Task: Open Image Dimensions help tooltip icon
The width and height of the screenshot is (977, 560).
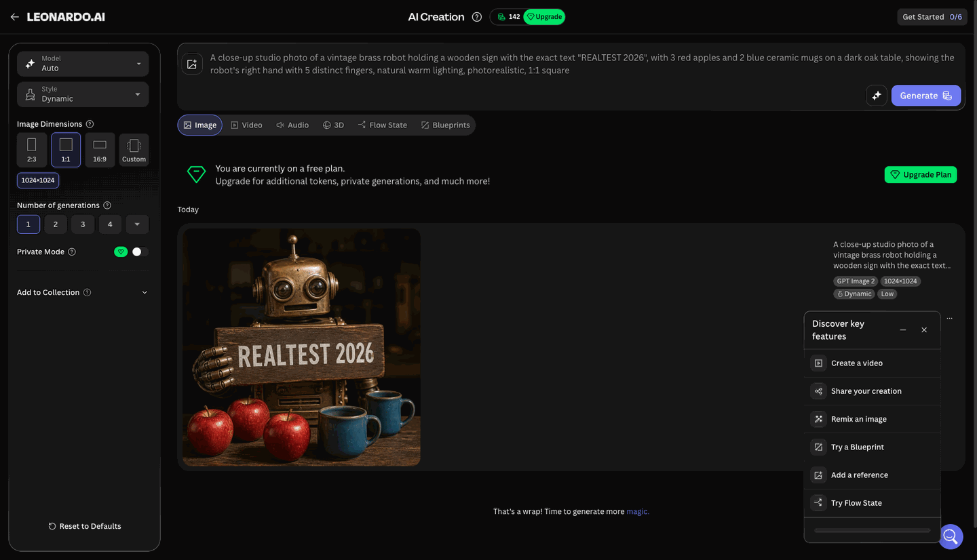Action: [90, 124]
